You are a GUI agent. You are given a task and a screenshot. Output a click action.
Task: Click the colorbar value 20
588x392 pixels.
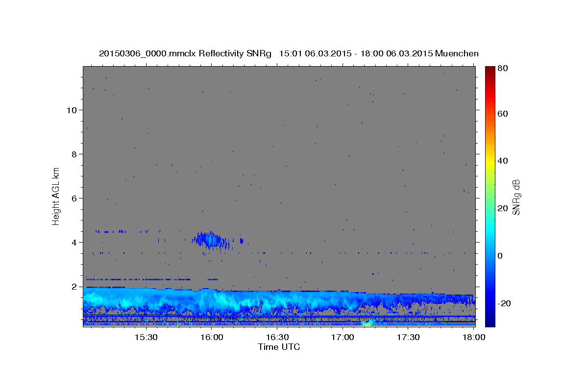click(x=503, y=208)
